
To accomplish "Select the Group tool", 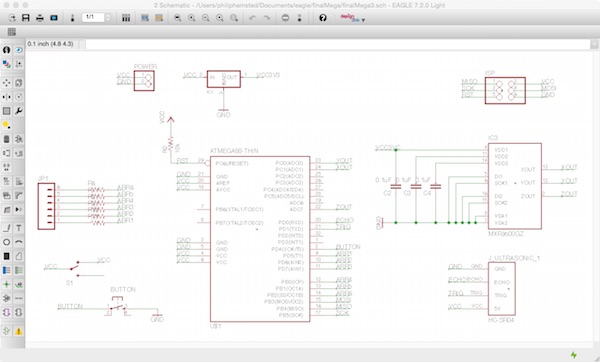I will point(7,111).
